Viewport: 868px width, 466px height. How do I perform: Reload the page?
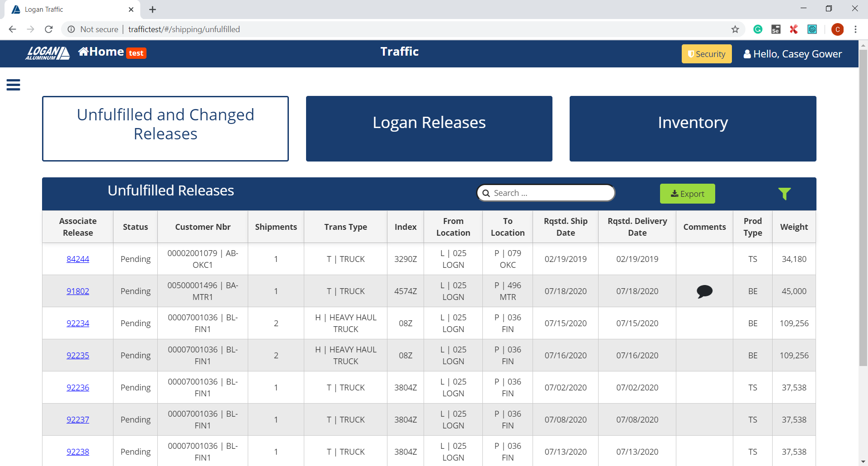point(49,29)
